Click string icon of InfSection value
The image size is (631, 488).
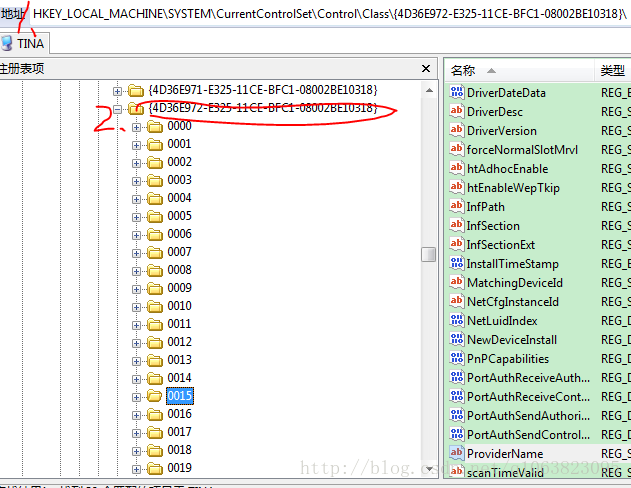(x=457, y=225)
